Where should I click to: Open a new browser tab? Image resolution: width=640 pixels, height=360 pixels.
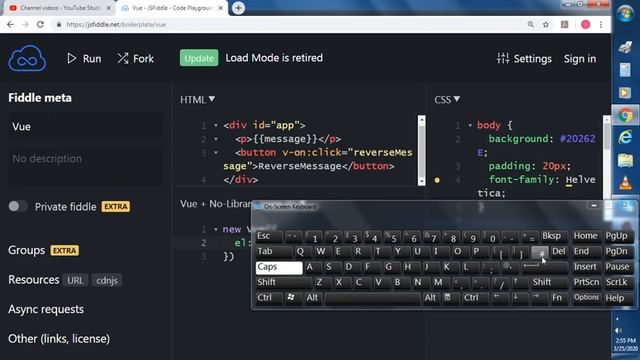coord(238,8)
